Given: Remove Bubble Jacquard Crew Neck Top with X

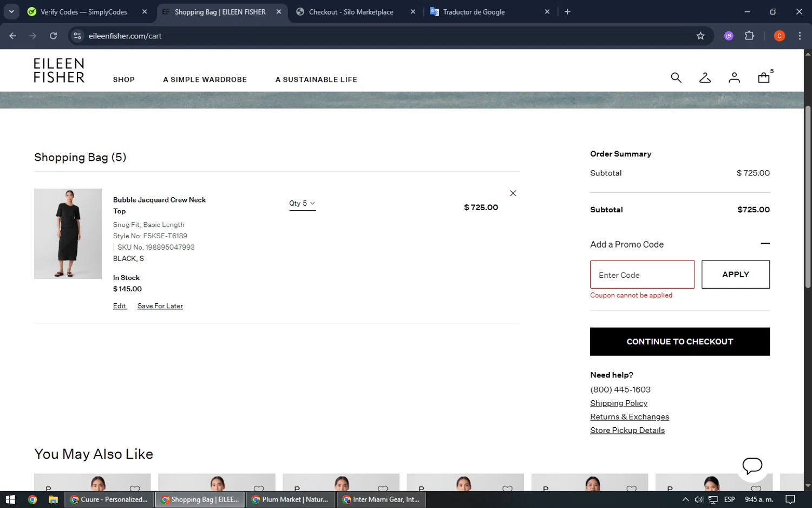Looking at the screenshot, I should coord(513,193).
